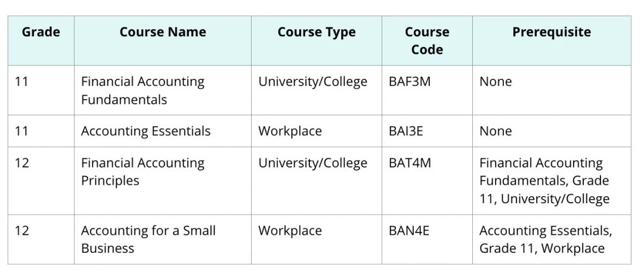Click grade 11 in the Accounting Essentials row
This screenshot has width=644, height=273.
pos(21,131)
